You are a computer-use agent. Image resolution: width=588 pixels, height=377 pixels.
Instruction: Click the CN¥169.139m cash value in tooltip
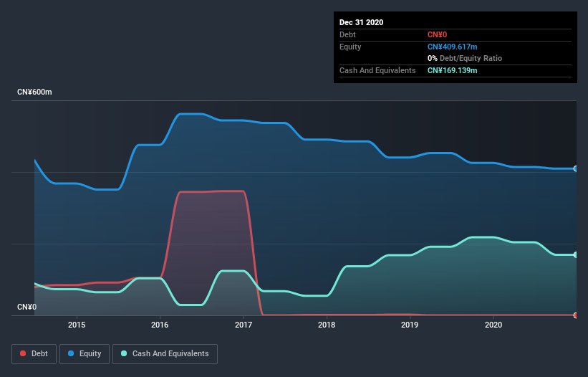452,70
